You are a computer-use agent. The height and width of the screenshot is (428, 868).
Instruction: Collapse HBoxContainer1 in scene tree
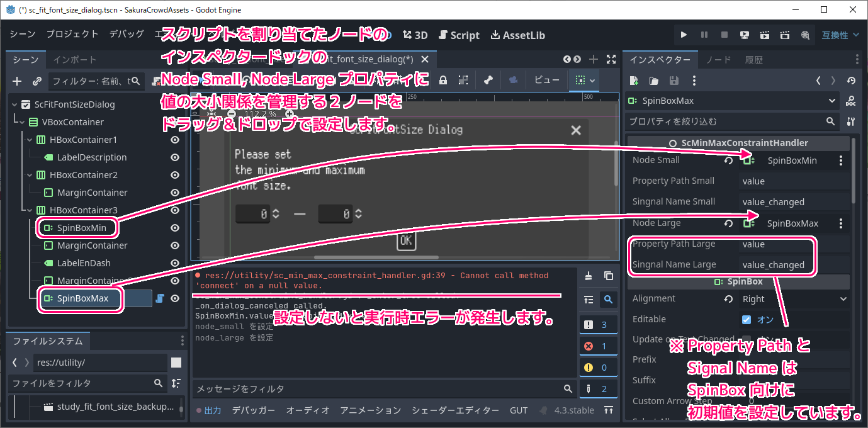pyautogui.click(x=30, y=140)
